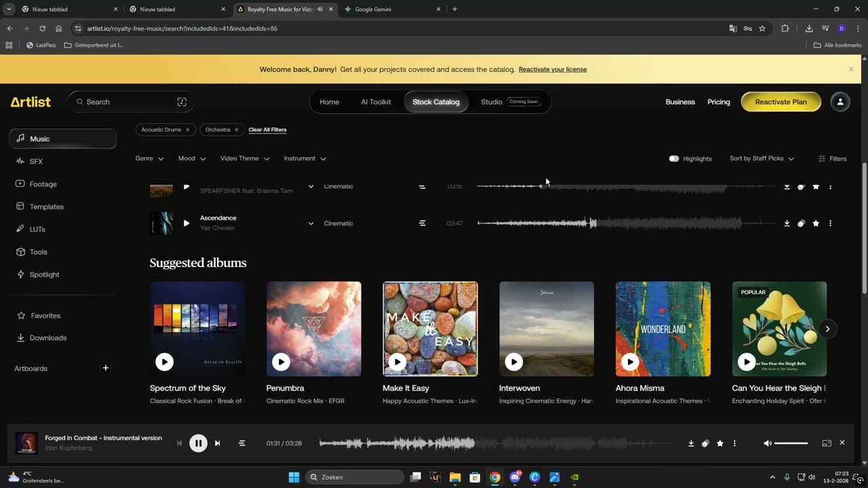
Task: Open the Mood dropdown
Action: 192,159
